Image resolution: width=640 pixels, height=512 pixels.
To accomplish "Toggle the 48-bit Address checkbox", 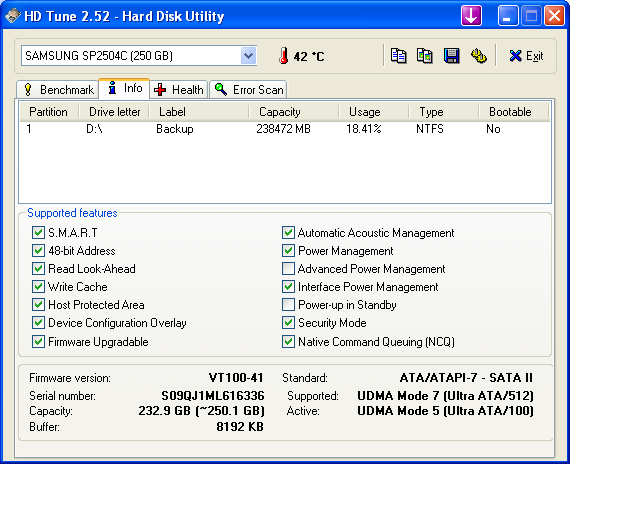I will 38,251.
